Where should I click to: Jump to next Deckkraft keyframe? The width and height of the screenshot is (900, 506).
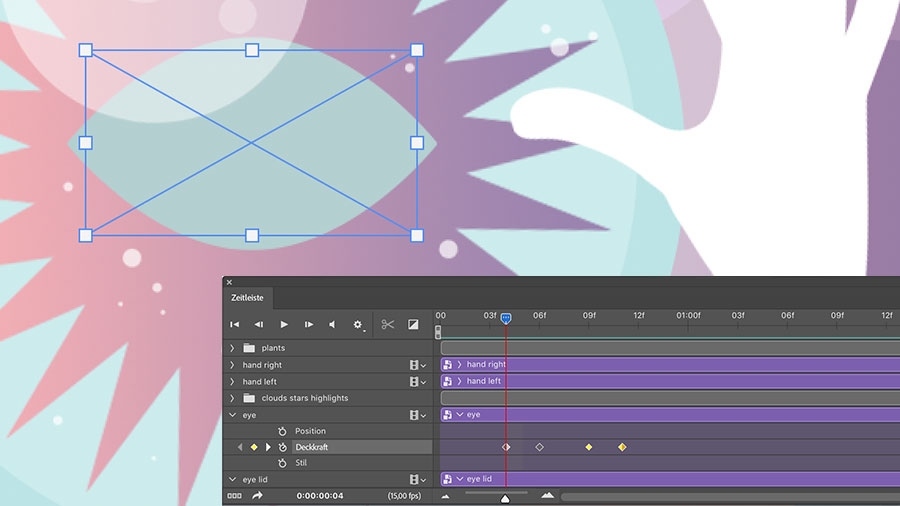pos(267,447)
